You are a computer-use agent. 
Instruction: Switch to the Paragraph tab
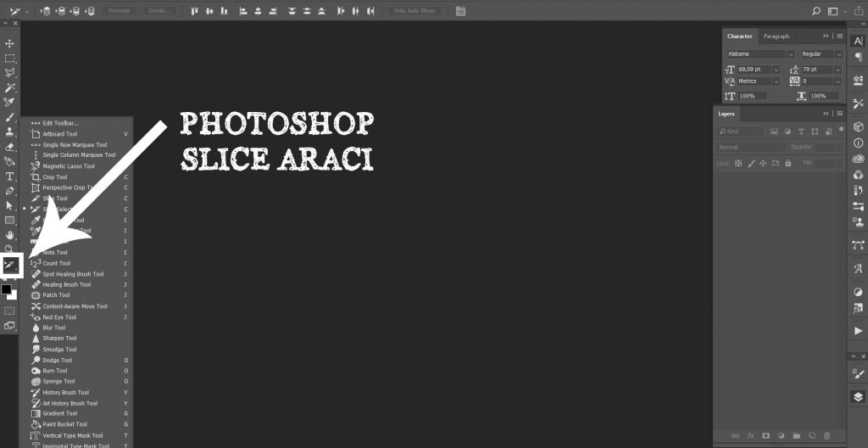776,36
